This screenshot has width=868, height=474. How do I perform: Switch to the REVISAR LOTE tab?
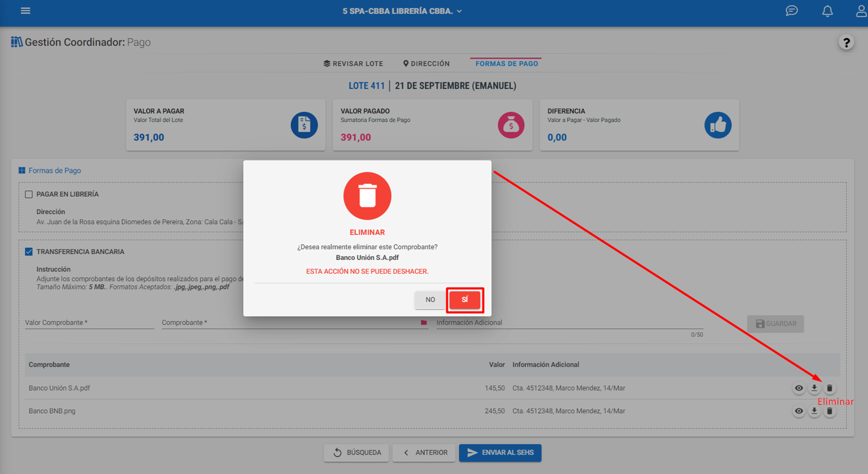pyautogui.click(x=353, y=64)
